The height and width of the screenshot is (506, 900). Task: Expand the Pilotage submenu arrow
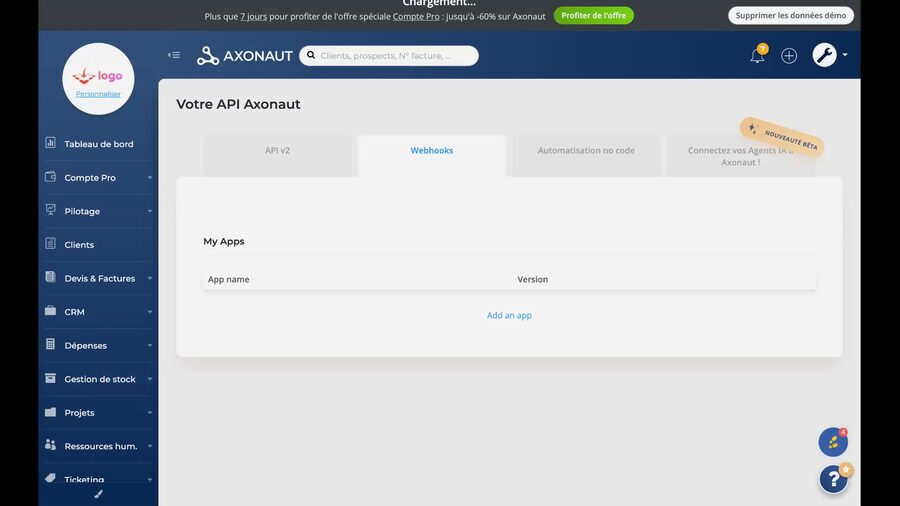coord(150,211)
